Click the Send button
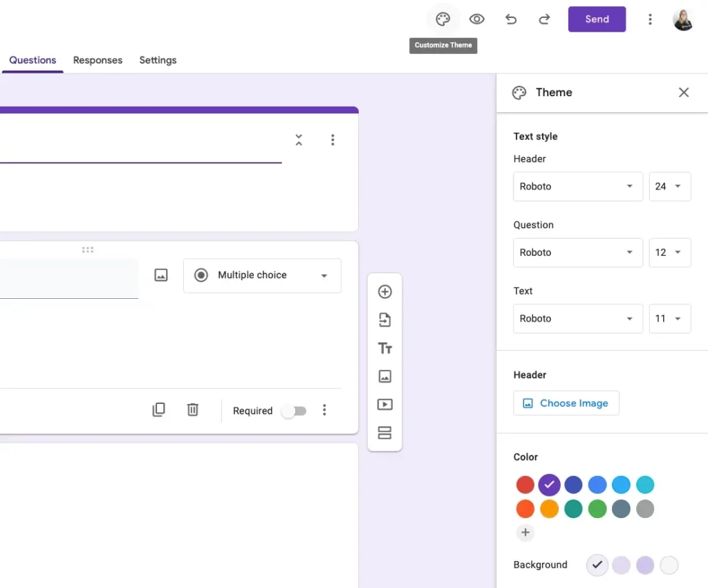 597,19
